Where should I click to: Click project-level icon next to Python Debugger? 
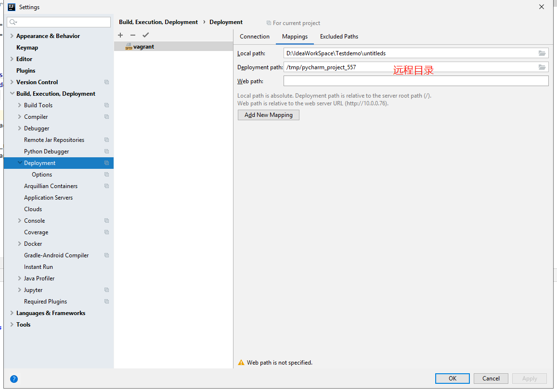[106, 152]
